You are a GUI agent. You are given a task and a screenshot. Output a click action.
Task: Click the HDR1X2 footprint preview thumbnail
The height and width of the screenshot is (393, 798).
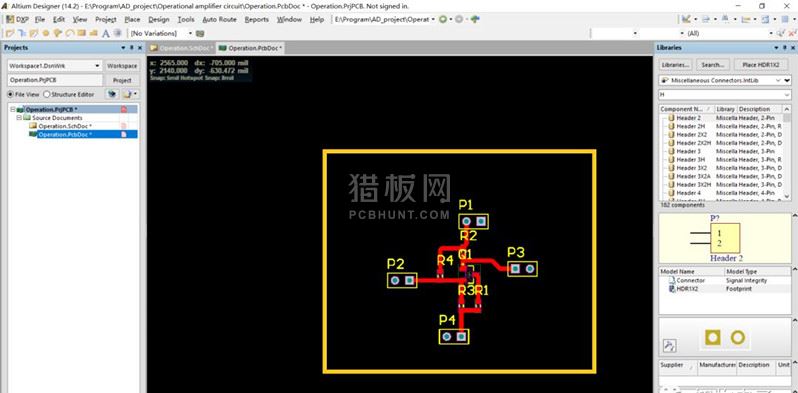725,338
